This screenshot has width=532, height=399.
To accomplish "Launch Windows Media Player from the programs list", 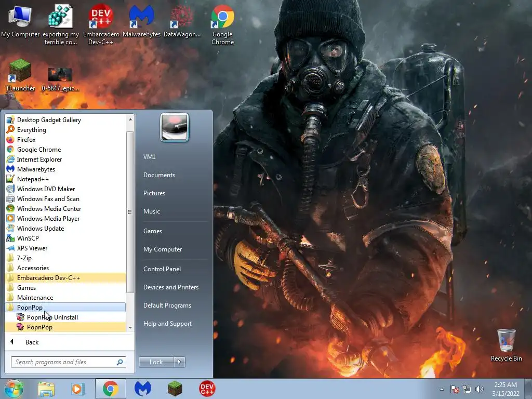I will [65, 219].
